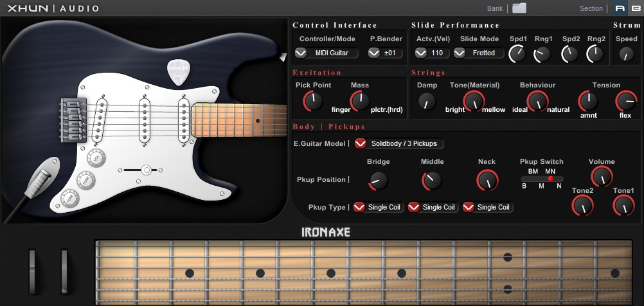Image resolution: width=644 pixels, height=306 pixels.
Task: Click the guitar's lowest tone knob
Action: (x=70, y=199)
